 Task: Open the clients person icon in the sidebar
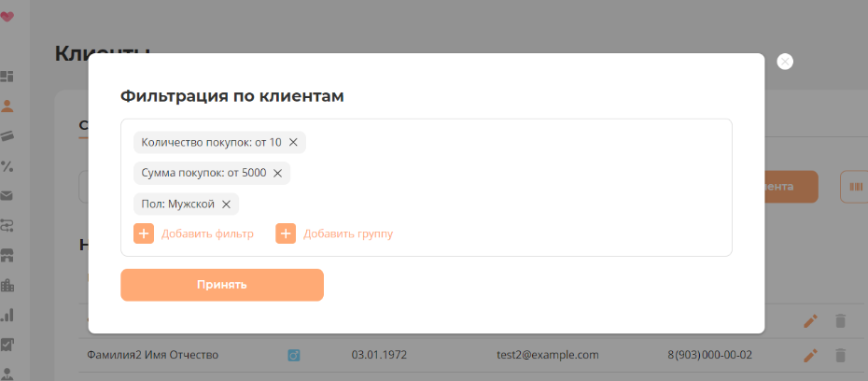[7, 106]
